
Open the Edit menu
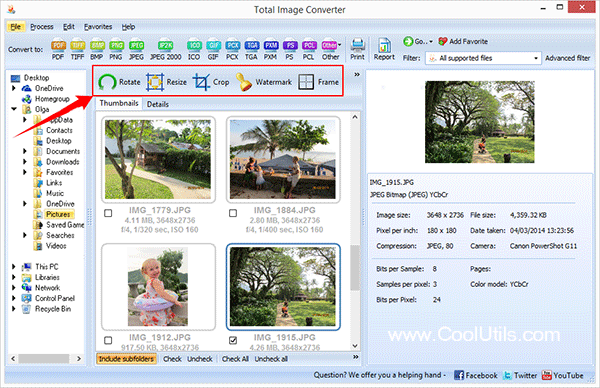point(69,27)
